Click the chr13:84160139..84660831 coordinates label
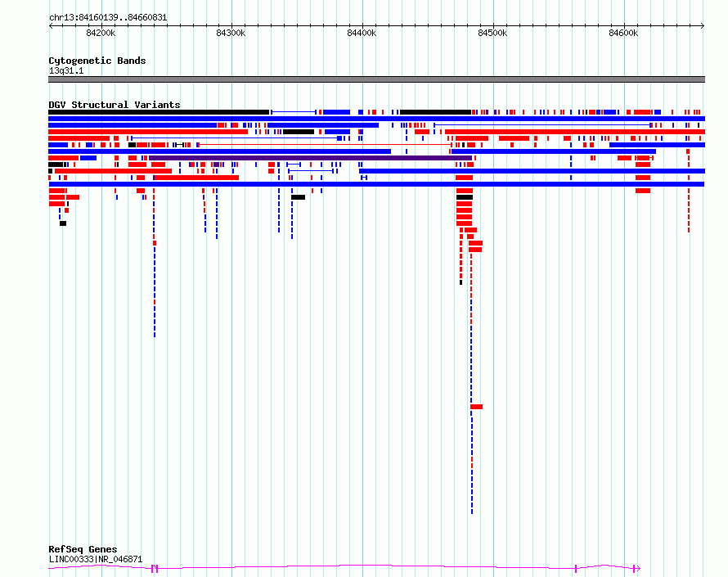This screenshot has height=577, width=728. 108,17
